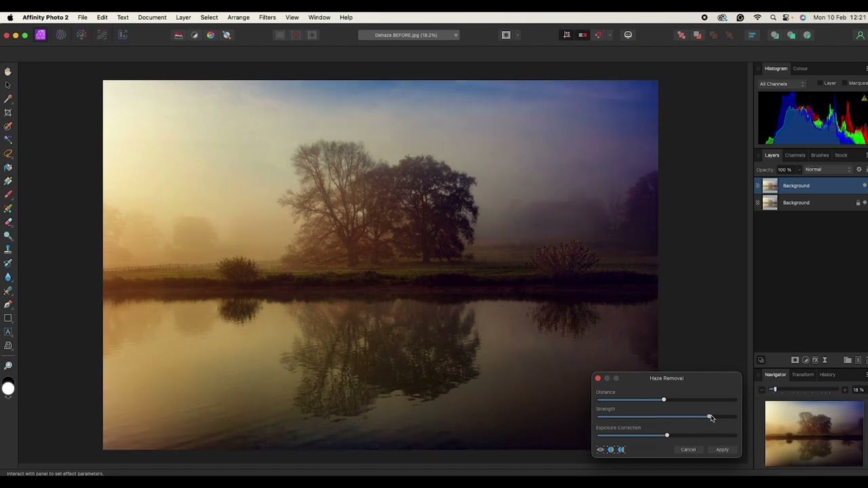Enable split view preview in Haze Removal
868x488 pixels.
[x=610, y=449]
